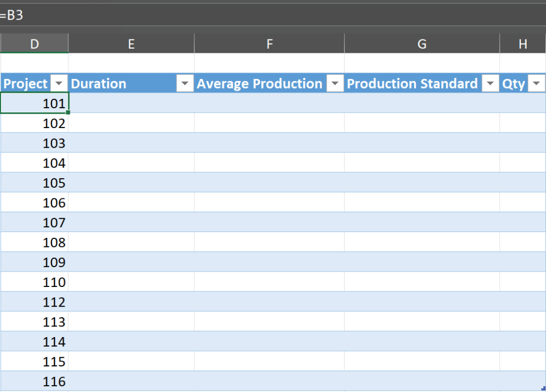Viewport: 546px width, 392px height.
Task: Select the cell containing 104
Action: pyautogui.click(x=35, y=163)
